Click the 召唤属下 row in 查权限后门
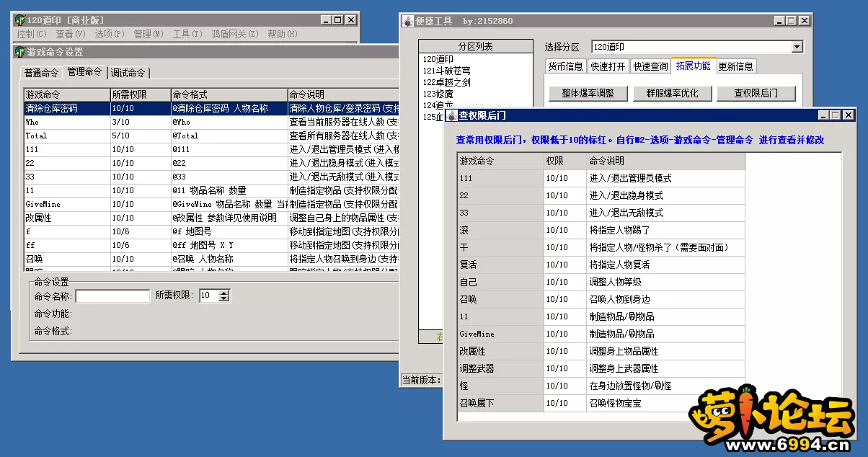Image resolution: width=868 pixels, height=457 pixels. (601, 403)
